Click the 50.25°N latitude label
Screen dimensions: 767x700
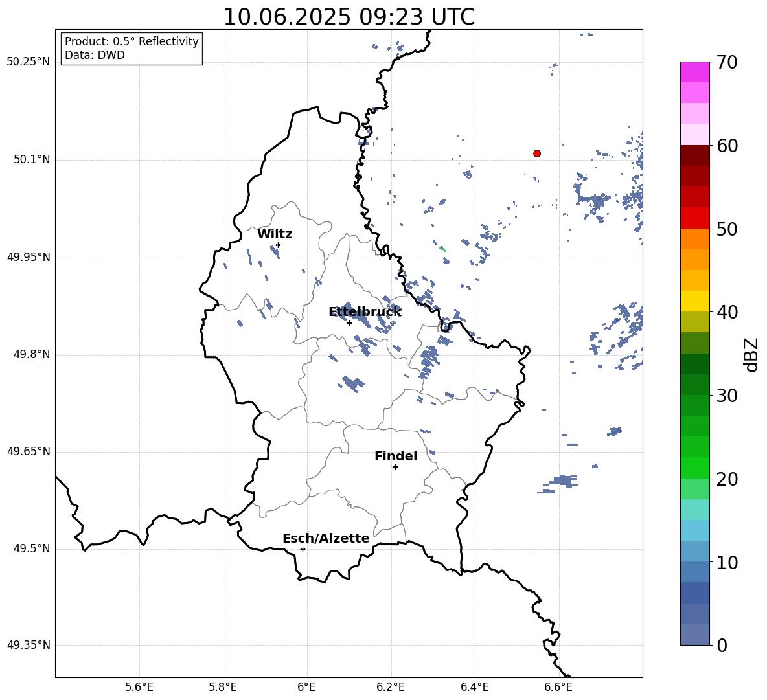pyautogui.click(x=29, y=62)
